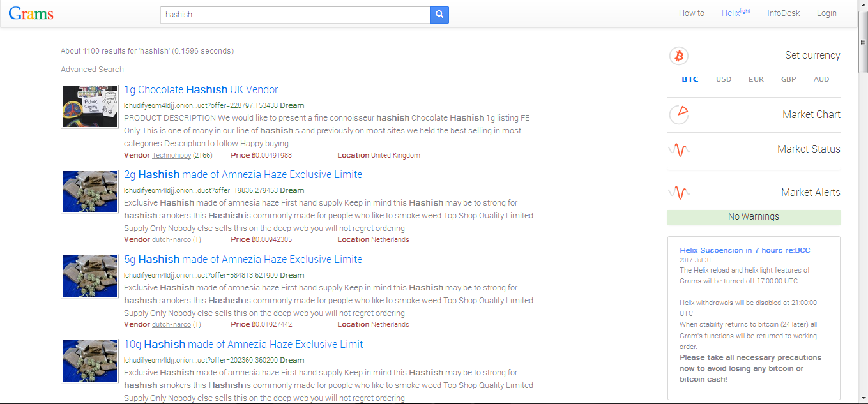Click the page scrollbar up arrow
The image size is (868, 404).
(x=862, y=6)
